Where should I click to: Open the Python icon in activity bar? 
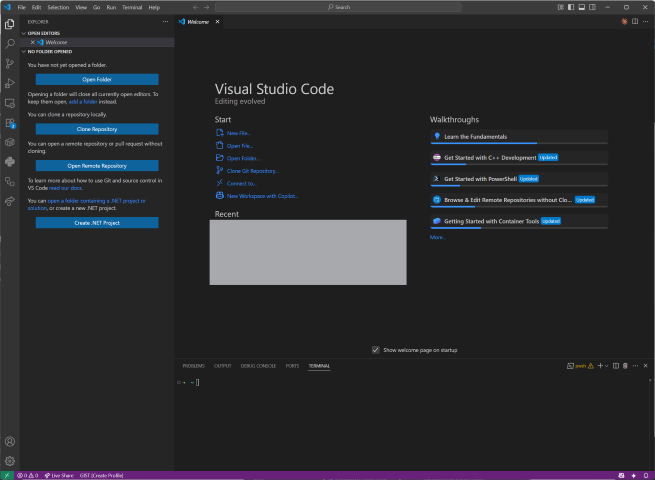(x=10, y=161)
